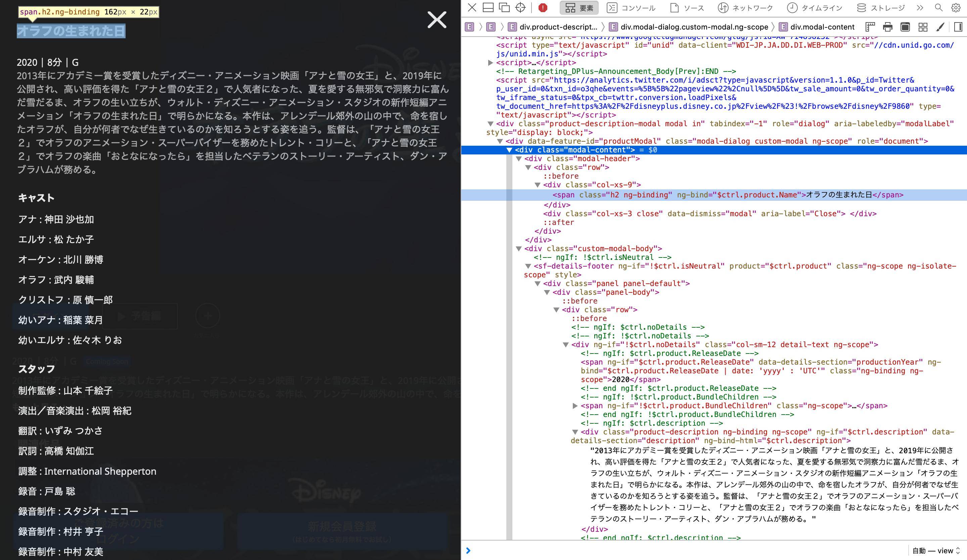Click the オラフの生まれた日 modal title
Viewport: 967px width, 560px height.
71,31
